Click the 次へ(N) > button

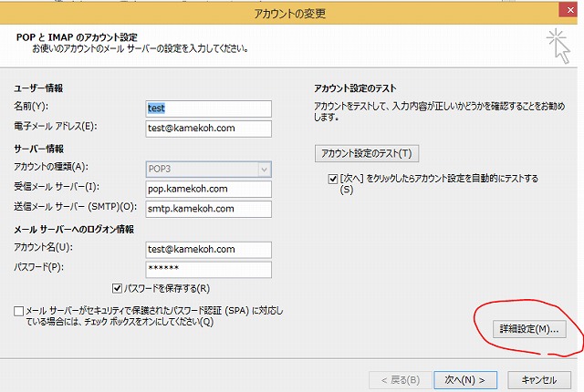coord(465,380)
